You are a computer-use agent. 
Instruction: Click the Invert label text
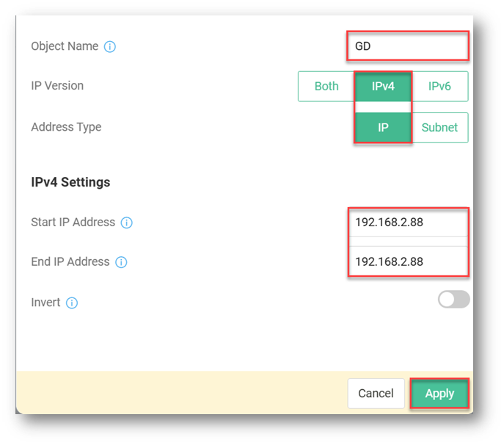click(45, 303)
